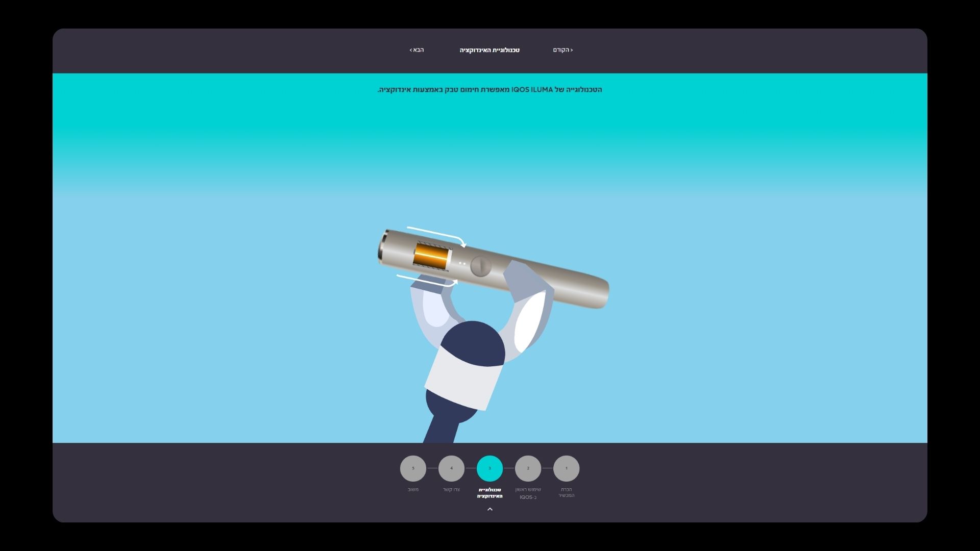Image resolution: width=980 pixels, height=551 pixels.
Task: Go to the משוב feedback step label
Action: (x=413, y=490)
